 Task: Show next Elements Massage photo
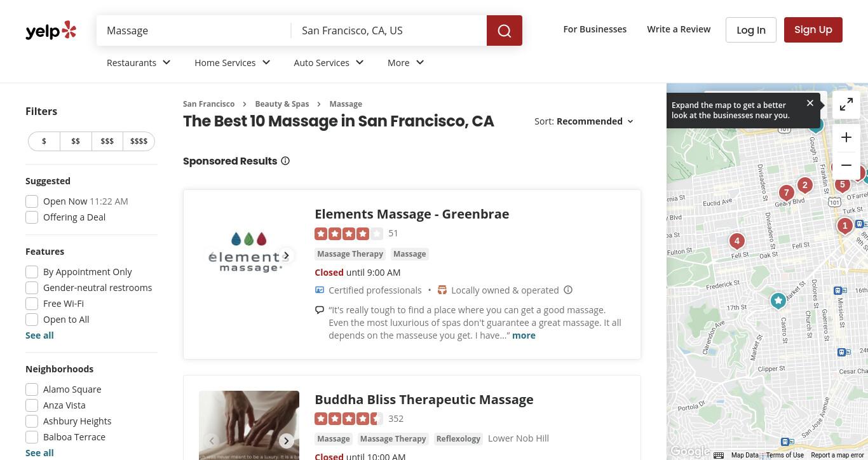[x=287, y=255]
